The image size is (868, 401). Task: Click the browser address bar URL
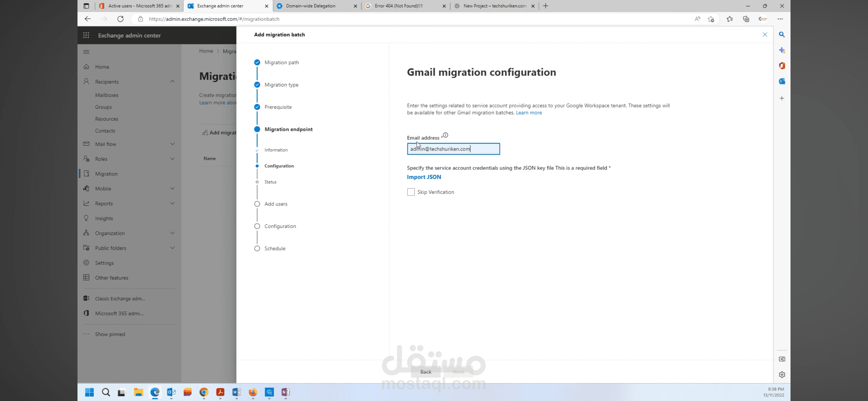(214, 19)
